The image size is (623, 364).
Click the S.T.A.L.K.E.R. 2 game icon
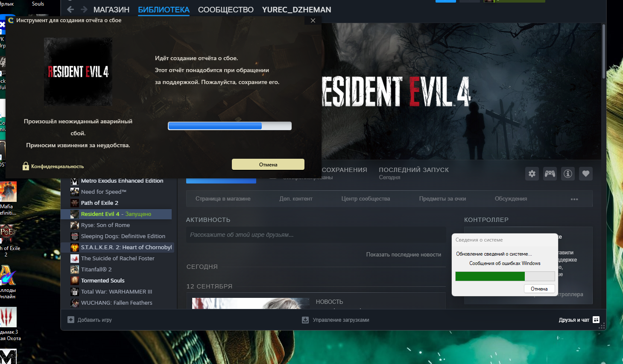pos(75,248)
